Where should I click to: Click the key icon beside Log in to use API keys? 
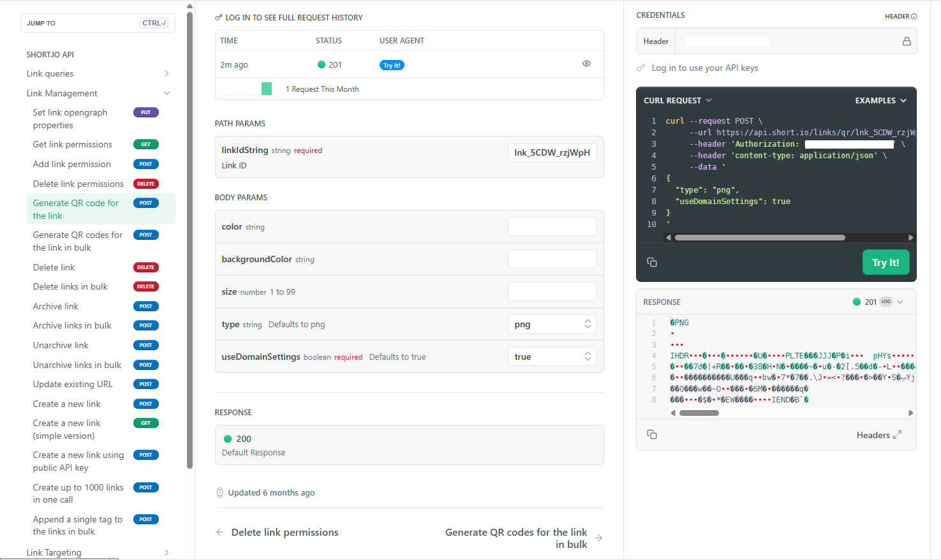[641, 68]
